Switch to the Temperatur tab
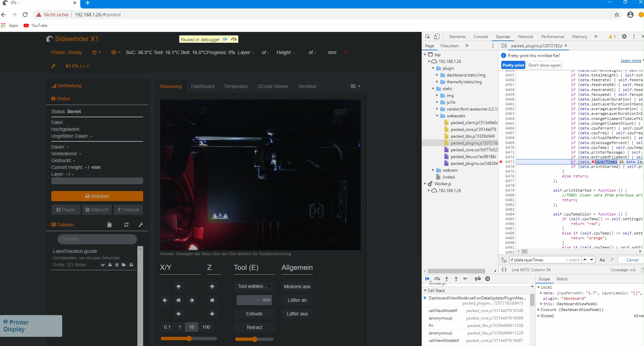The width and height of the screenshot is (644, 346). pyautogui.click(x=236, y=86)
